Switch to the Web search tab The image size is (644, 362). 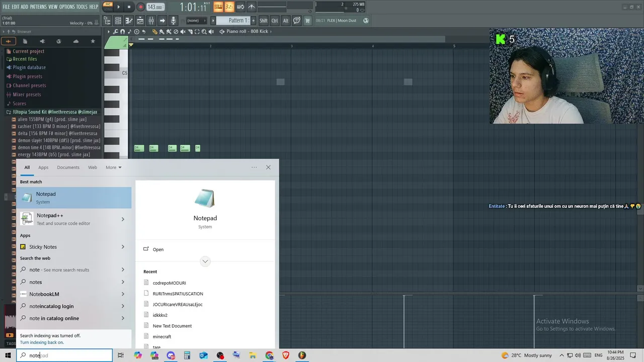point(93,167)
